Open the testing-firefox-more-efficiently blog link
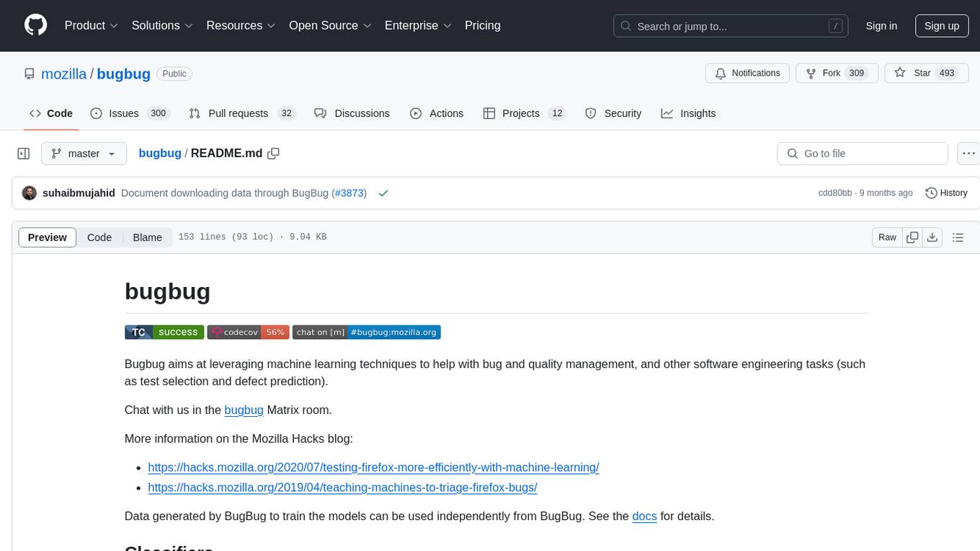Viewport: 980px width, 551px height. pyautogui.click(x=373, y=467)
